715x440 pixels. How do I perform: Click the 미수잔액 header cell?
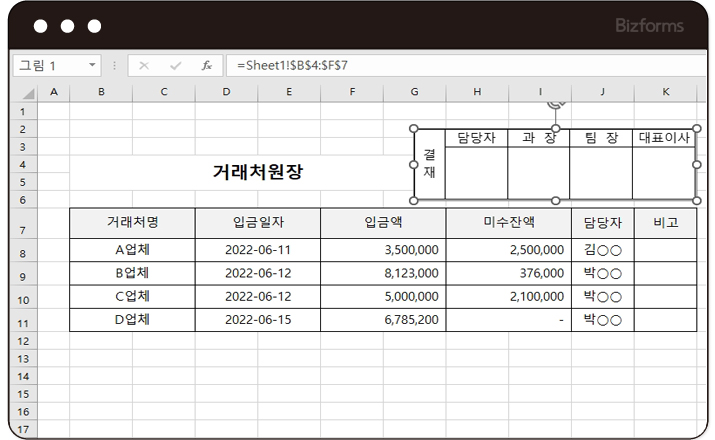click(509, 223)
